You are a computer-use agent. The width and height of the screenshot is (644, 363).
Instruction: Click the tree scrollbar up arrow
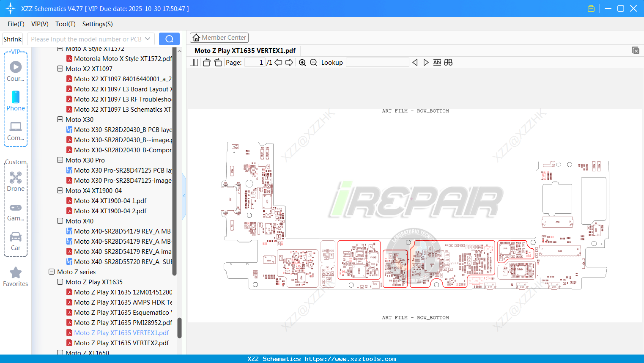[x=179, y=51]
